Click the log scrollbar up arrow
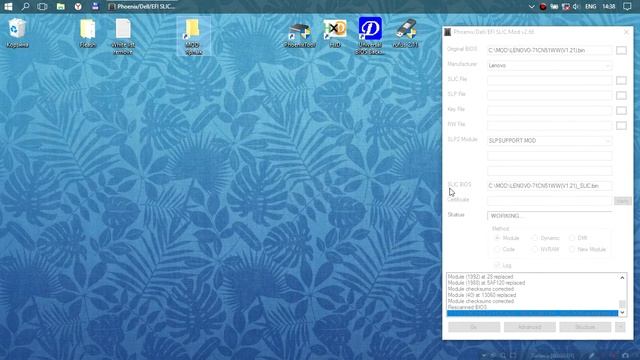The image size is (640, 360). (622, 278)
